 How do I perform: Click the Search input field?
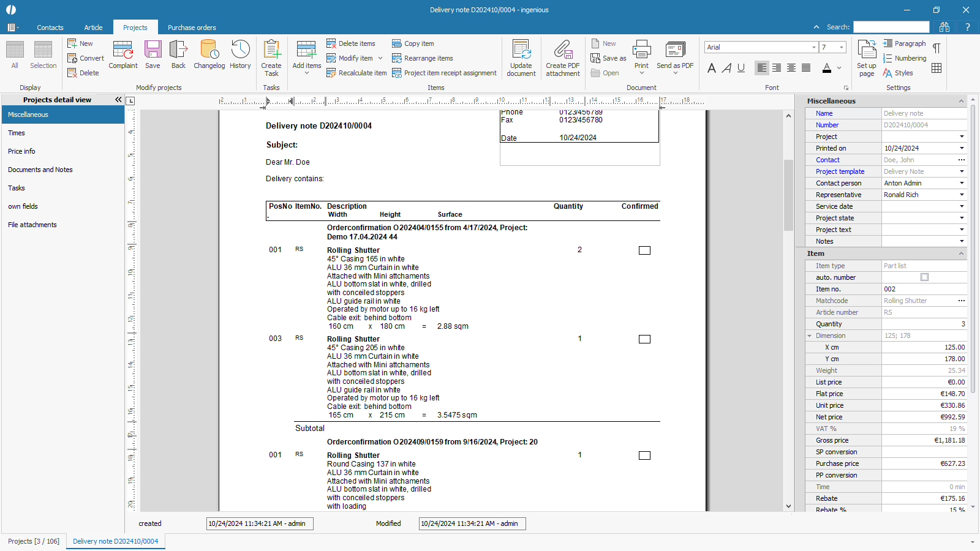[891, 27]
